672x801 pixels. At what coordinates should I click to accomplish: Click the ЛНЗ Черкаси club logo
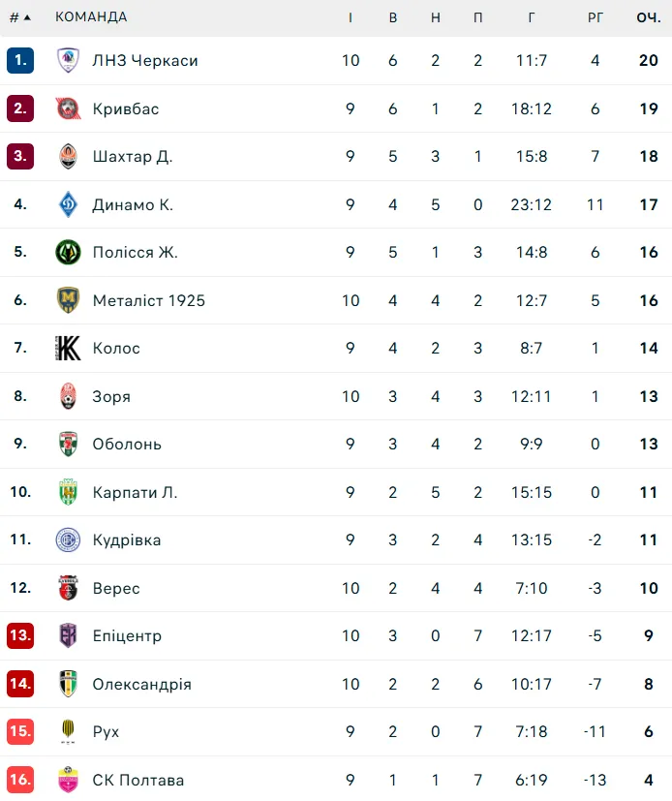click(67, 60)
